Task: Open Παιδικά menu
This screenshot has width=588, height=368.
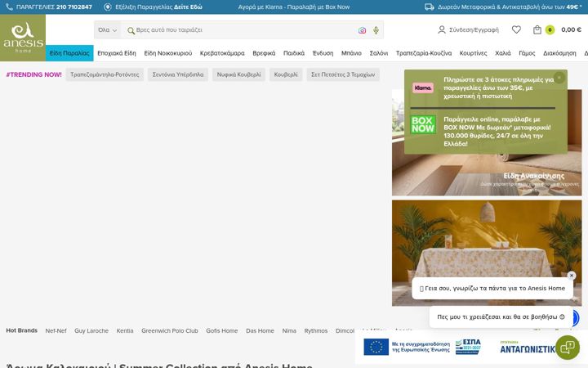Action: (x=294, y=53)
